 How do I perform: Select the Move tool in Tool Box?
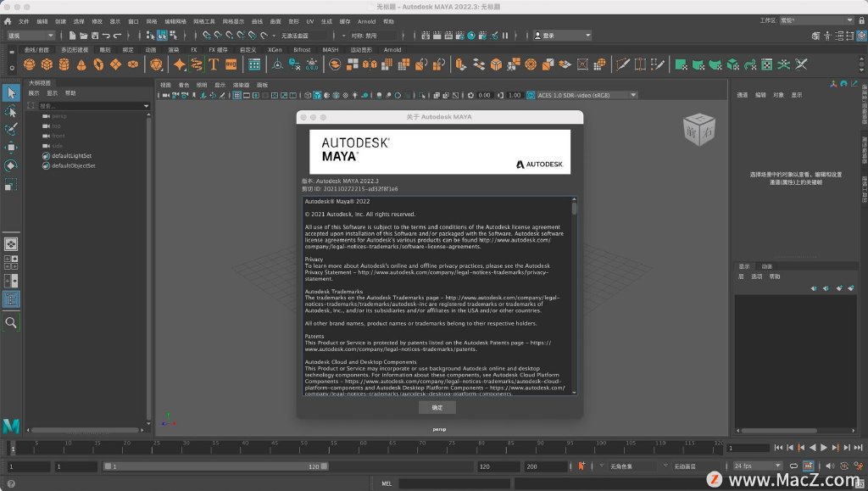pos(11,148)
